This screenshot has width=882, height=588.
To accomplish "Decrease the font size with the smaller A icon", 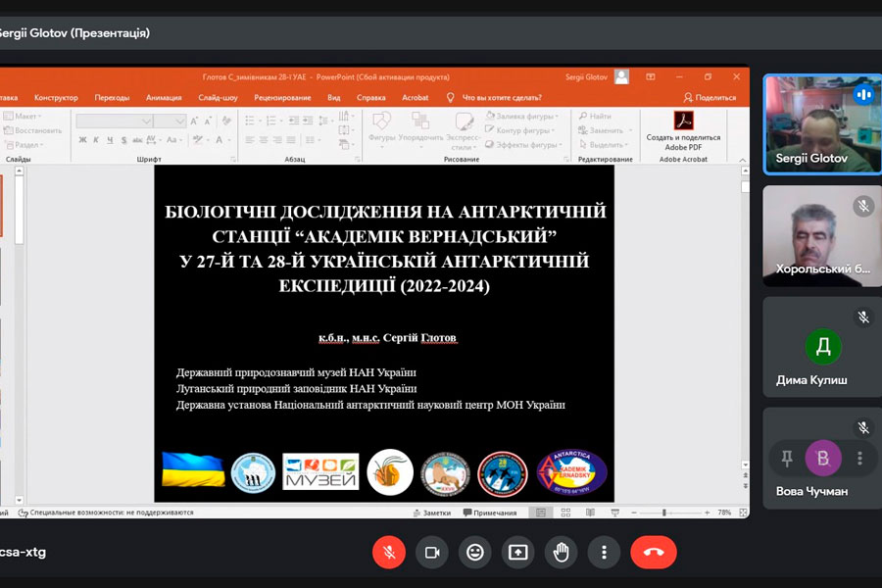I will click(208, 121).
